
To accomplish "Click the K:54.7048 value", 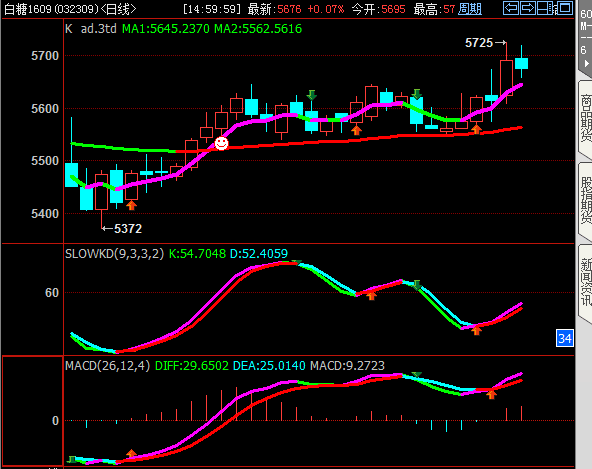I will (x=197, y=253).
